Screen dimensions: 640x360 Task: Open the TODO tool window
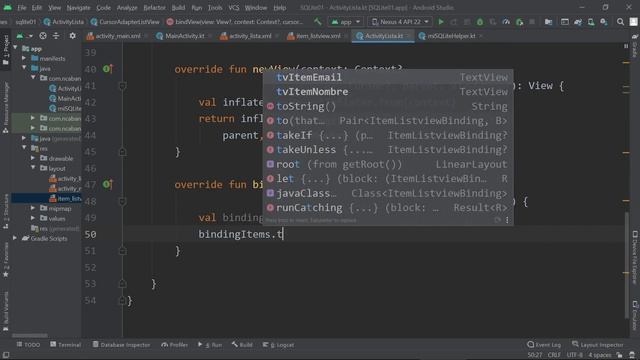click(x=28, y=345)
